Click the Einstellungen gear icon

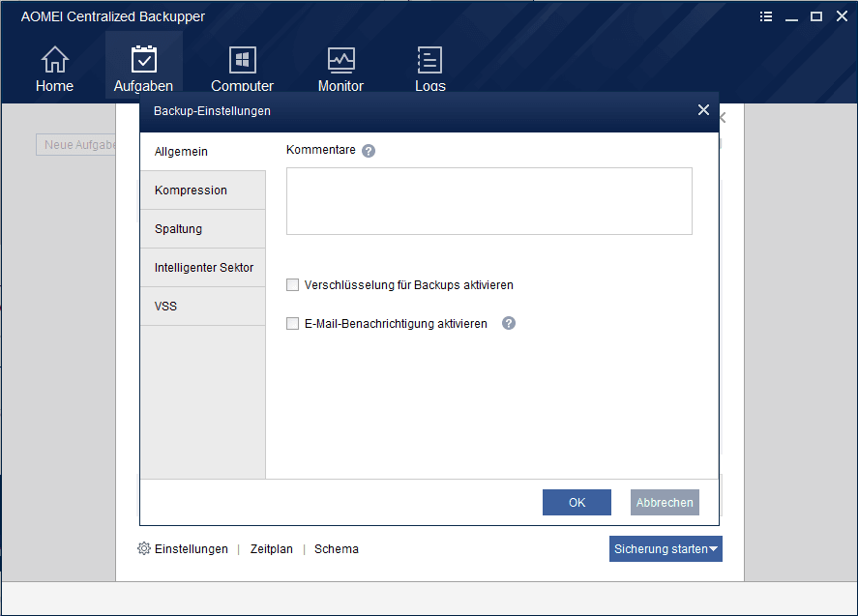point(144,548)
